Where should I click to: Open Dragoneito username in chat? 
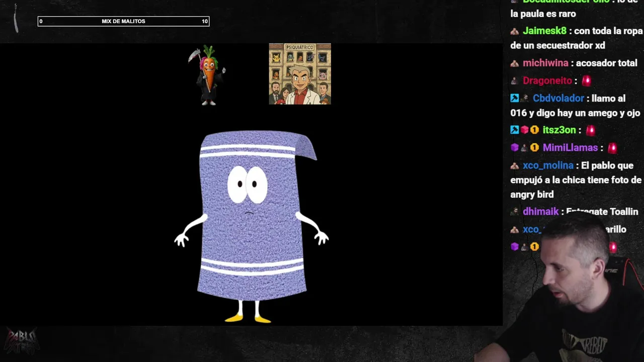point(547,81)
